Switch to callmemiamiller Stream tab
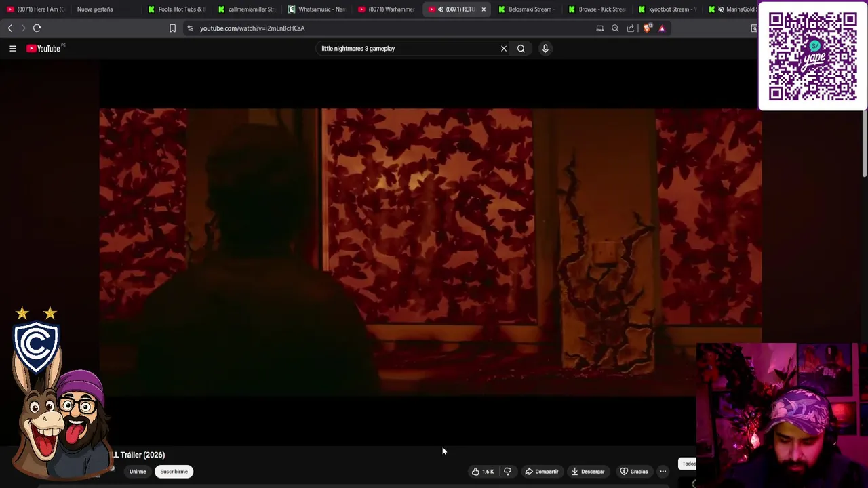This screenshot has width=868, height=488. [x=247, y=9]
